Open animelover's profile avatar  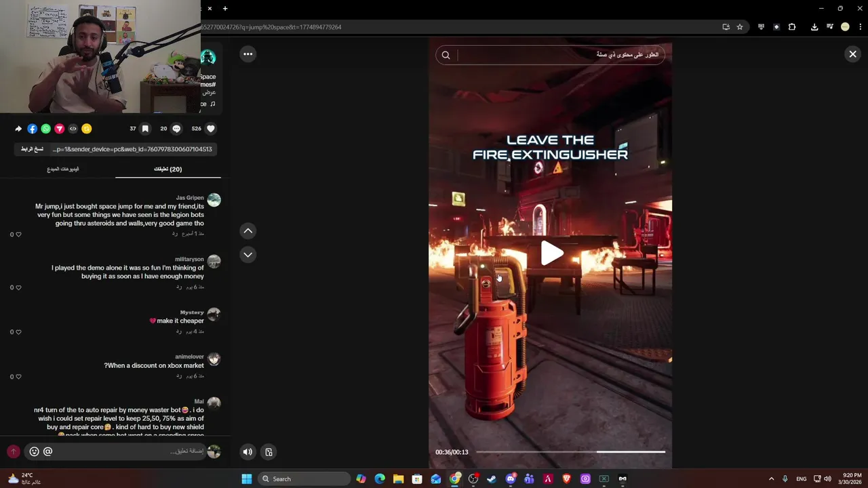click(214, 359)
